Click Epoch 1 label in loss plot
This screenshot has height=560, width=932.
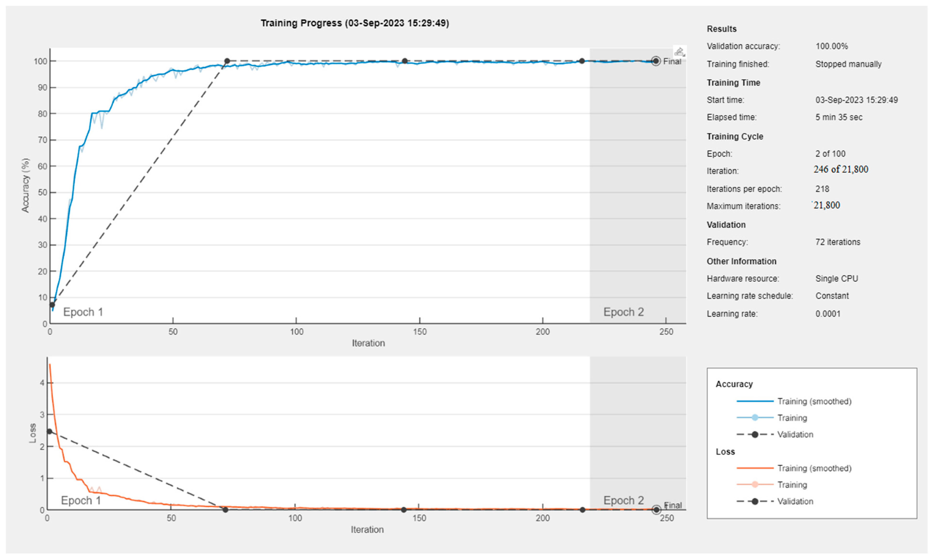click(81, 500)
